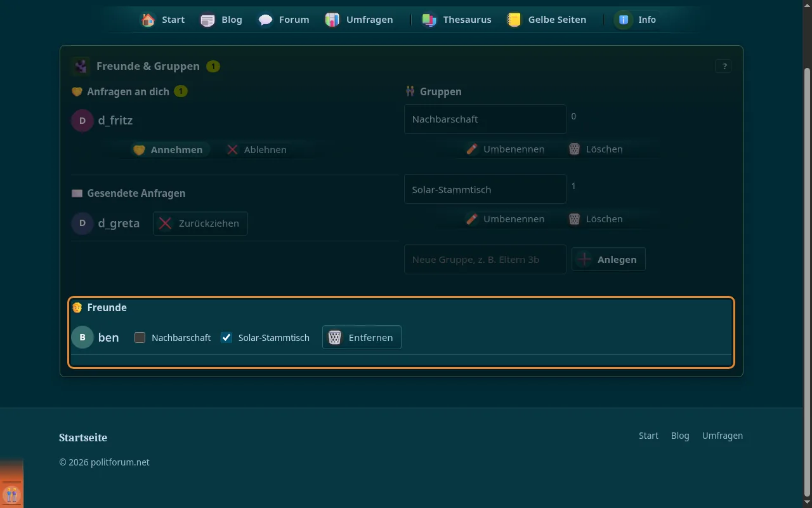812x508 pixels.
Task: Click the Startseite footer heading
Action: (x=83, y=438)
